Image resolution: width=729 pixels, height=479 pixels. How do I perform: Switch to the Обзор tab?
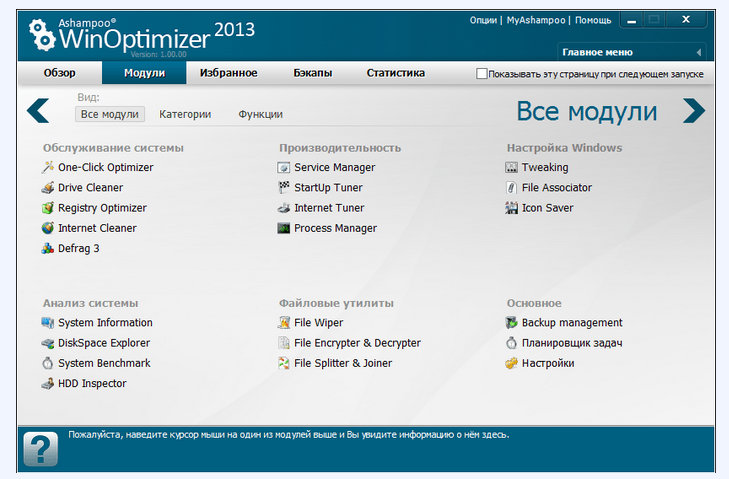60,73
